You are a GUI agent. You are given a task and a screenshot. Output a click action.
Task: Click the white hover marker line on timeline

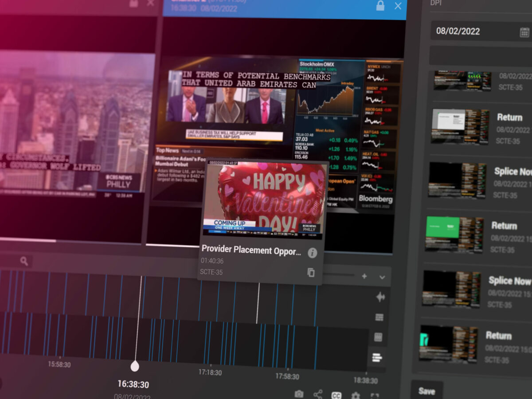pos(258,304)
